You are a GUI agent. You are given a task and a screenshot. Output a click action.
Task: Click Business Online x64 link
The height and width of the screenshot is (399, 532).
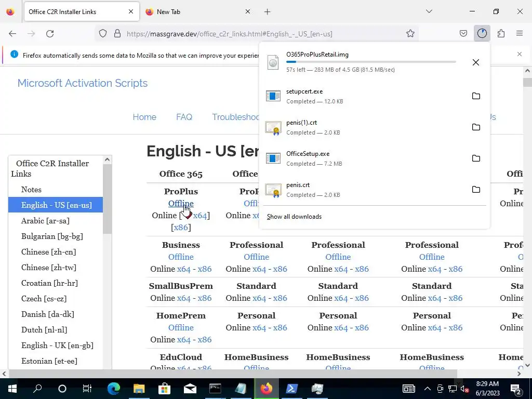[x=183, y=269]
